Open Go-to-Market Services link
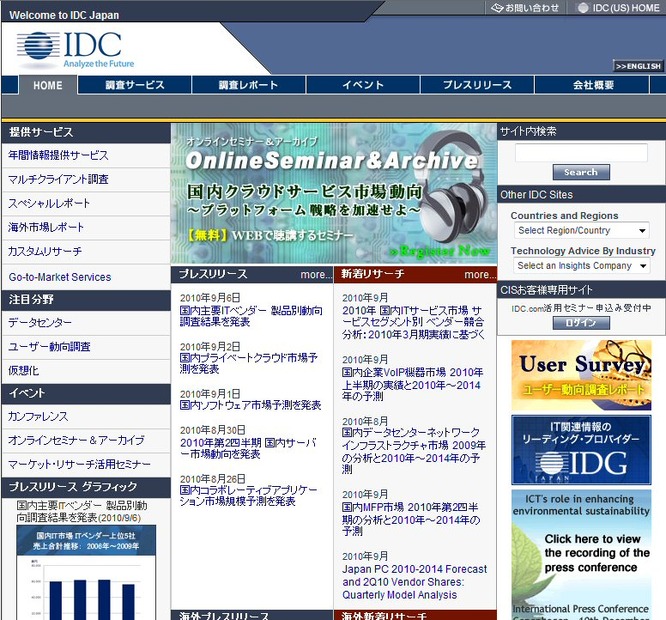This screenshot has width=666, height=620. [x=60, y=277]
